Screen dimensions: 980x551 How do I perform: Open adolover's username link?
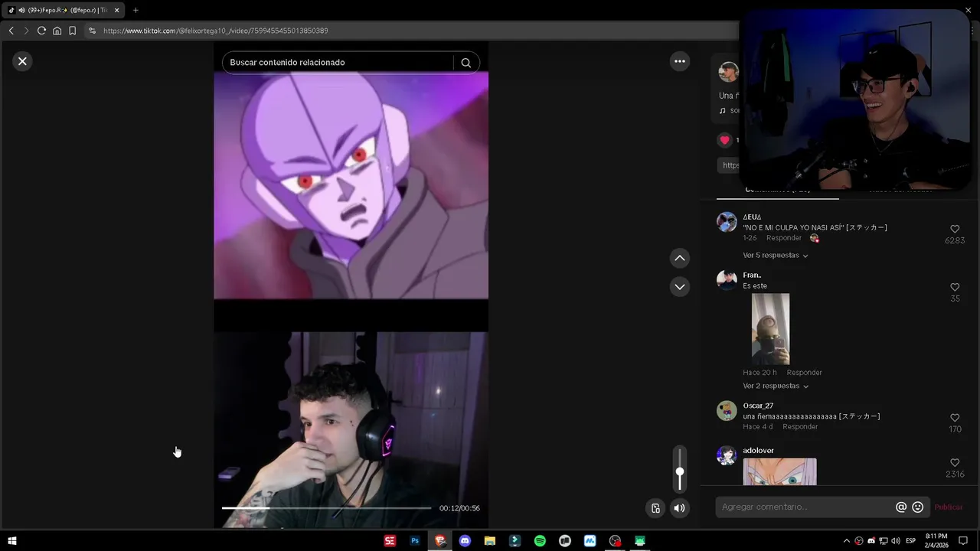(758, 451)
